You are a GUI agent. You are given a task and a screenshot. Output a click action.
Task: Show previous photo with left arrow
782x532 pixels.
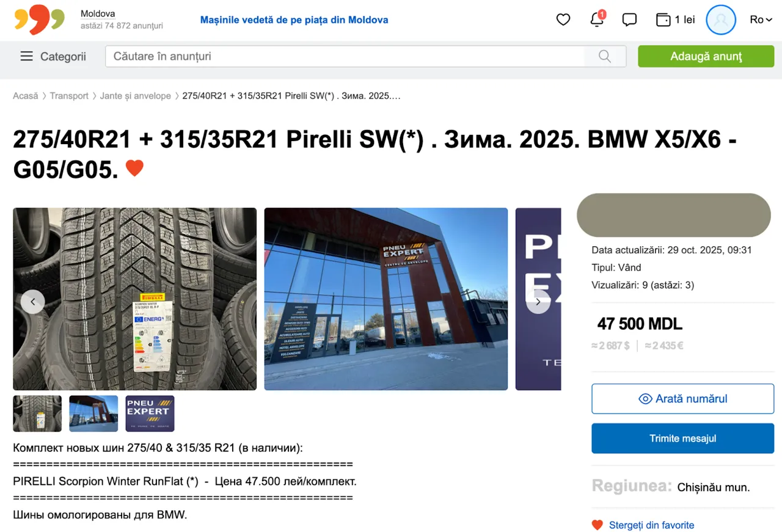pos(33,301)
